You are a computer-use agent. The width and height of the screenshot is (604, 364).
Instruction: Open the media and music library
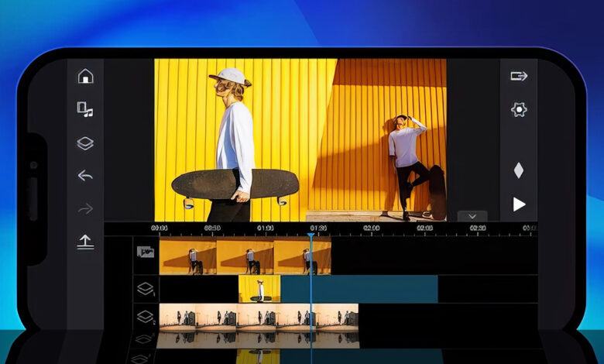[x=85, y=110]
